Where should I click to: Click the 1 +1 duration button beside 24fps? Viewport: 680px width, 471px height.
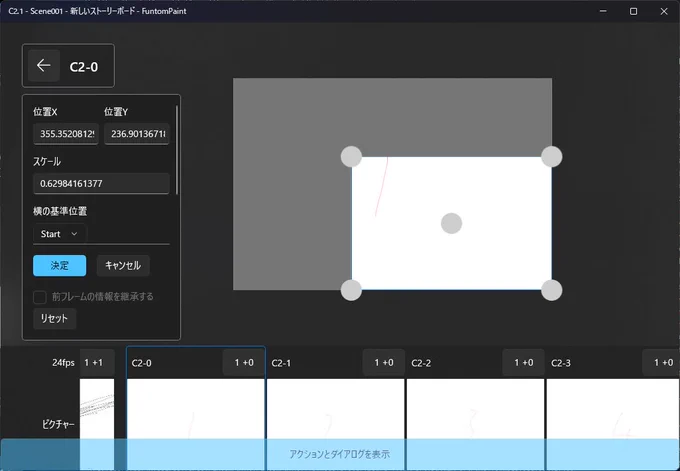point(97,363)
